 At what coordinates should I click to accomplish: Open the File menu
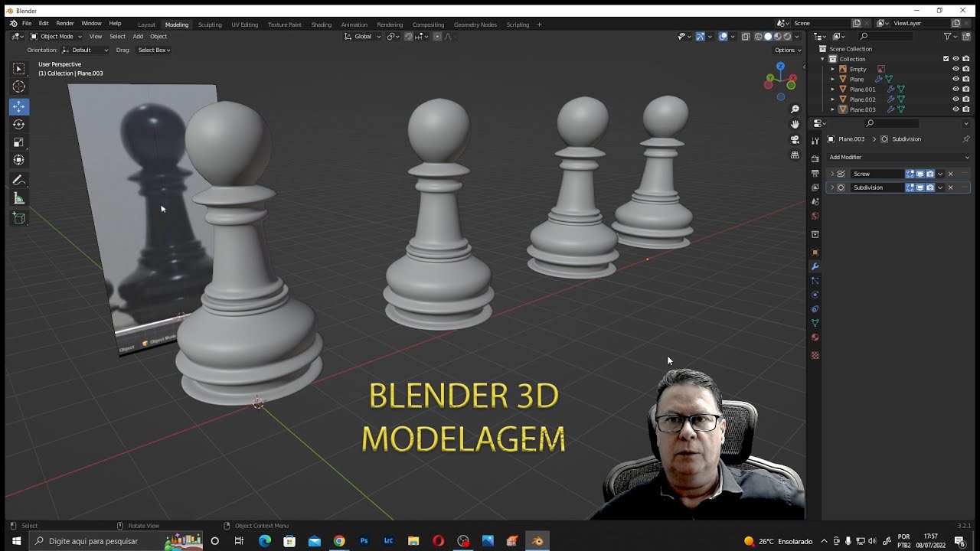pyautogui.click(x=27, y=24)
